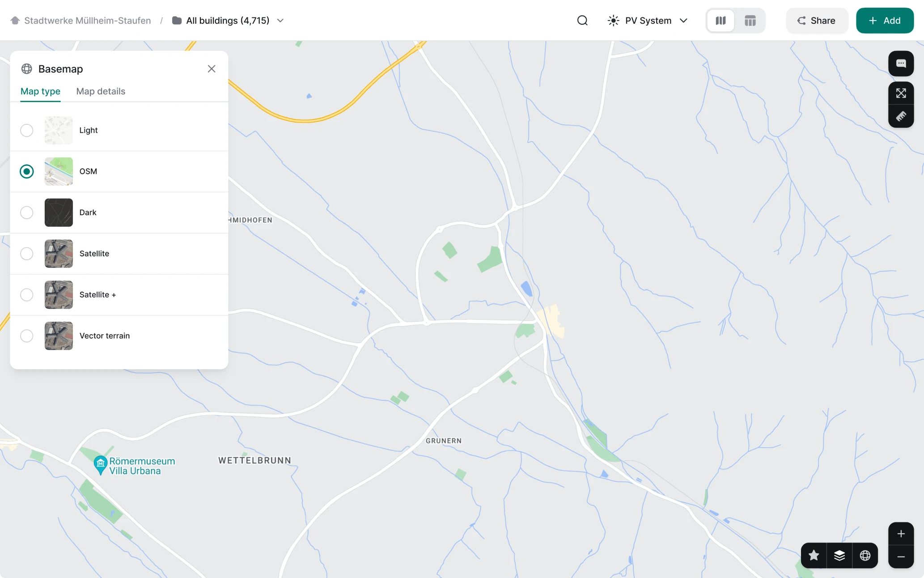Click the globe icon beside Basemap title
Viewport: 924px width, 578px height.
[27, 68]
